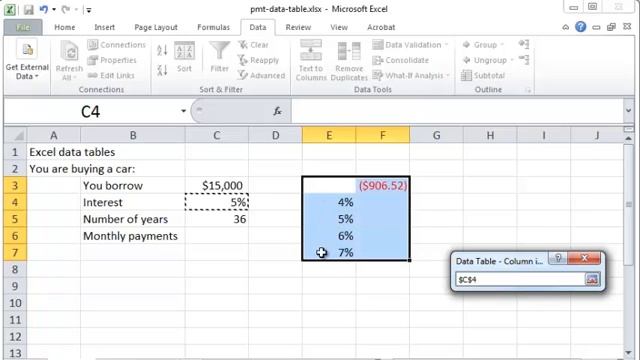Open the Outline dialog launcher
The width and height of the screenshot is (640, 360).
pos(528,90)
